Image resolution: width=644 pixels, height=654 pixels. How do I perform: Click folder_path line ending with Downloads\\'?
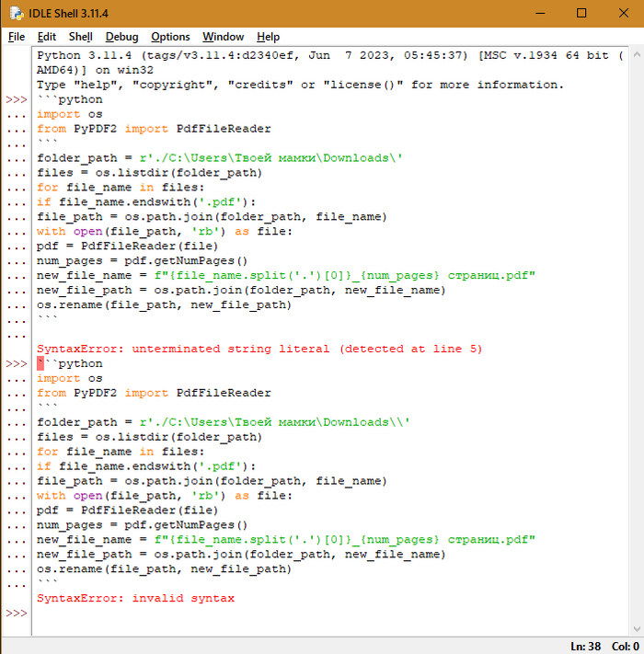coord(224,422)
